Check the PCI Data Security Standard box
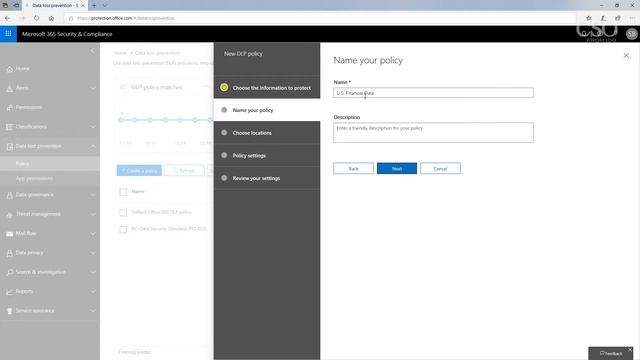 (123, 229)
